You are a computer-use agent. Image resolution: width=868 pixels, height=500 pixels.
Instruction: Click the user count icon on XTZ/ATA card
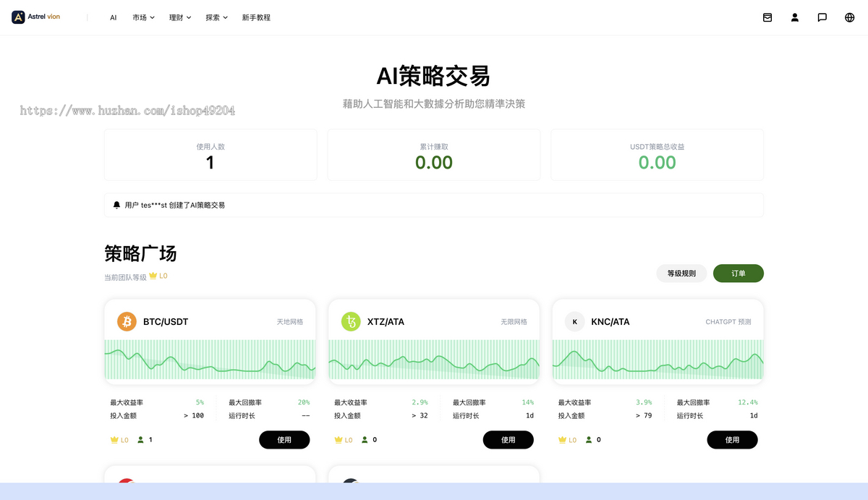coord(365,439)
